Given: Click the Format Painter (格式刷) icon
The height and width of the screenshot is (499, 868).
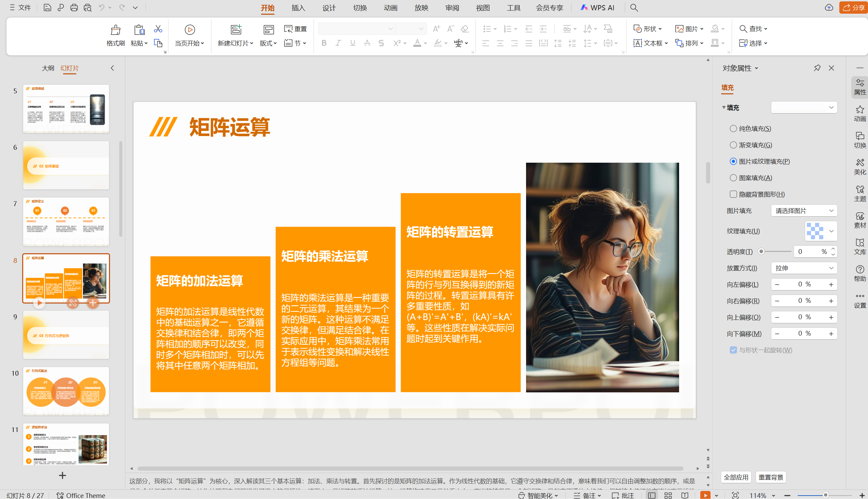Looking at the screenshot, I should 115,30.
